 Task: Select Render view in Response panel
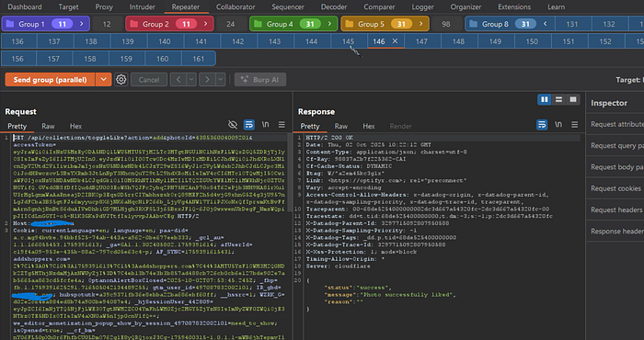tap(400, 126)
